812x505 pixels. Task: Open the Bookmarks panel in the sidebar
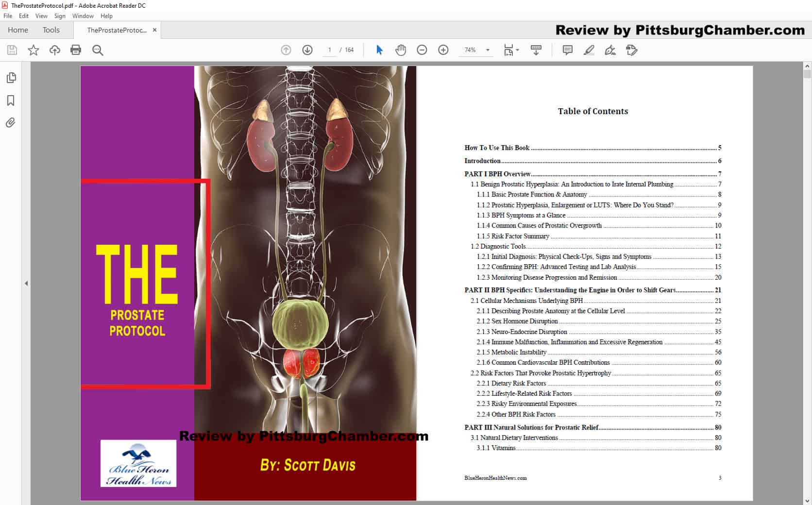pos(11,101)
